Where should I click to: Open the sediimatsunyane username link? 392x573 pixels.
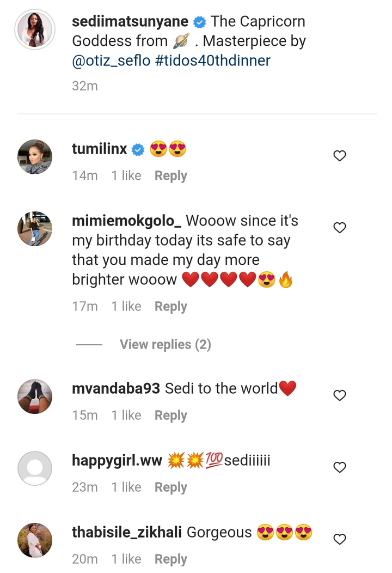tap(130, 22)
